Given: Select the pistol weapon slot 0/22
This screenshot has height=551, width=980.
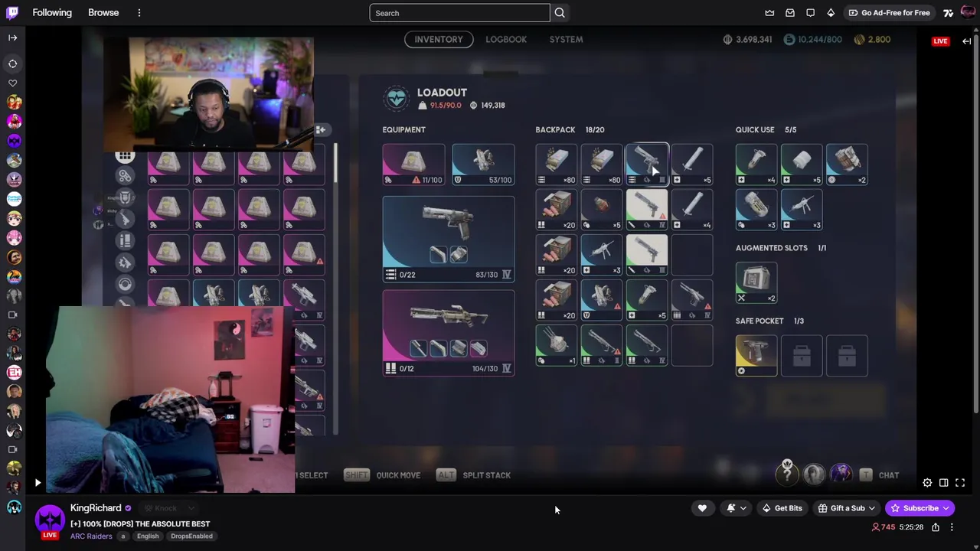Looking at the screenshot, I should coord(449,239).
